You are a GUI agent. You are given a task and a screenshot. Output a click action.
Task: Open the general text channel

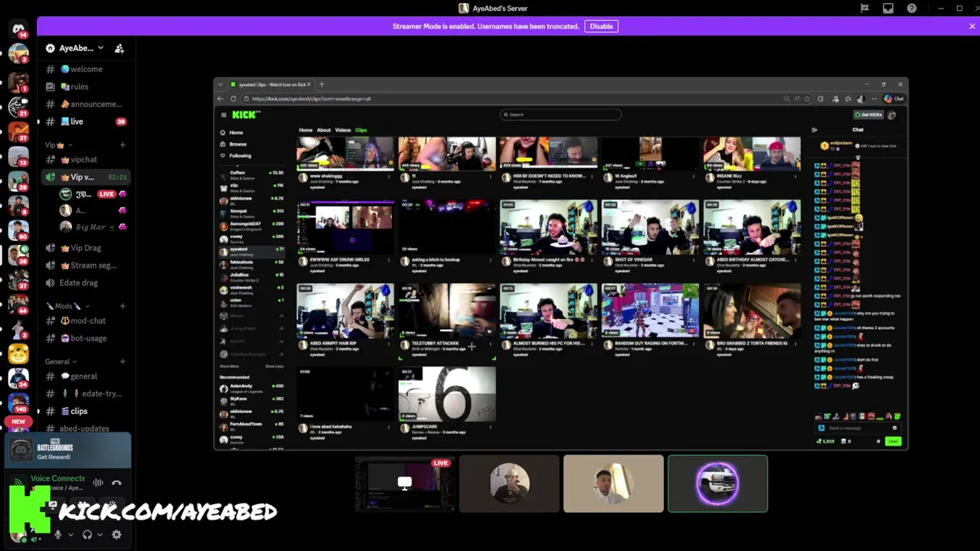click(84, 377)
